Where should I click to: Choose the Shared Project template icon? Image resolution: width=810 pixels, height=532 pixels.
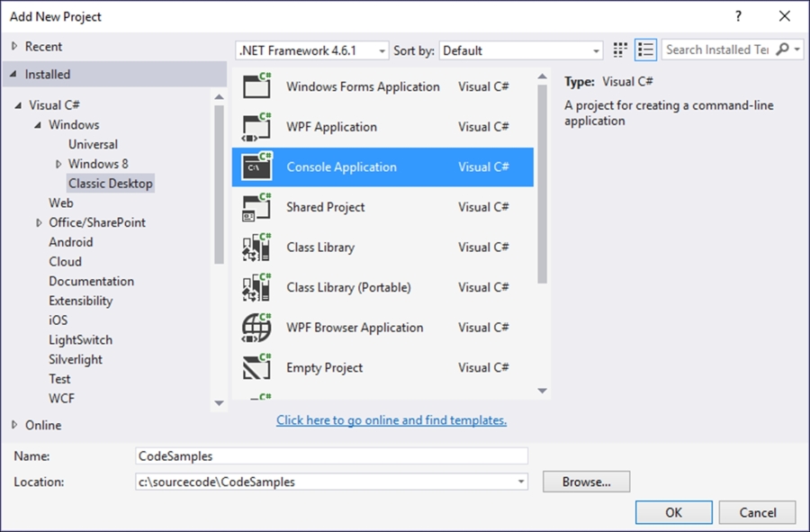[256, 207]
